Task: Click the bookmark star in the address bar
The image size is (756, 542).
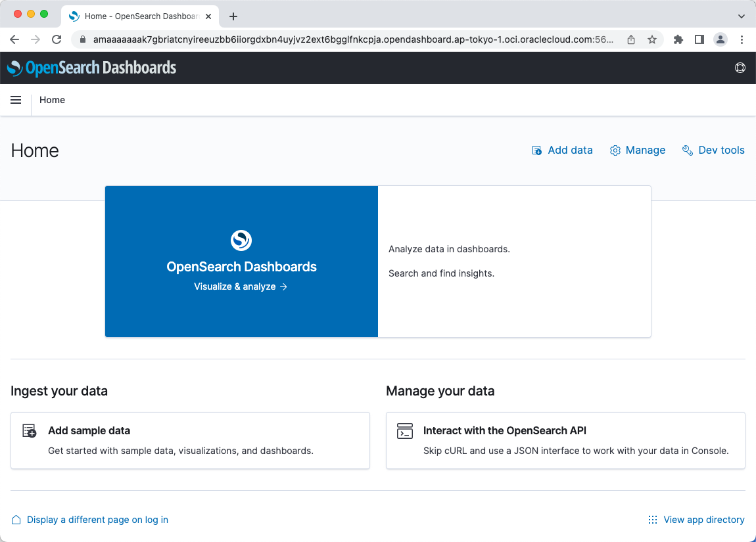Action: point(652,39)
